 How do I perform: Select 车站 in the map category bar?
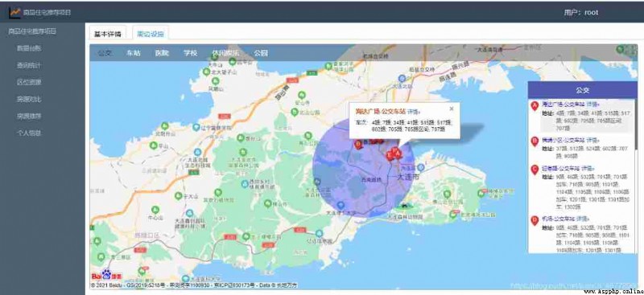[134, 53]
